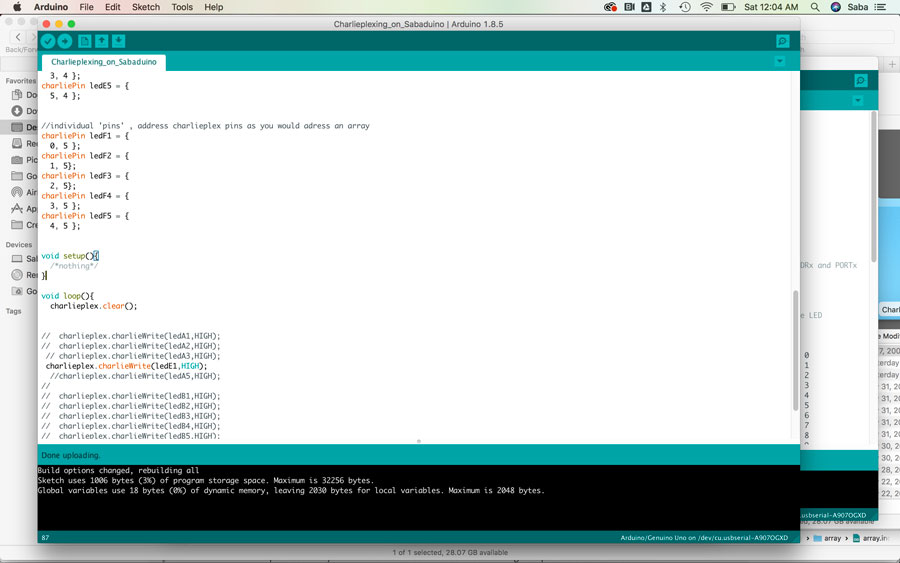The image size is (900, 563).
Task: Open the File menu
Action: coord(87,7)
